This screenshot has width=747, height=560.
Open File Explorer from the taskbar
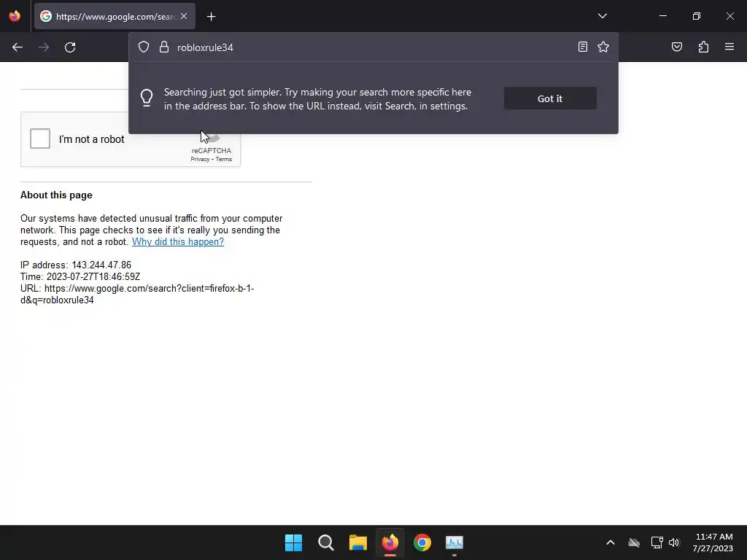357,542
